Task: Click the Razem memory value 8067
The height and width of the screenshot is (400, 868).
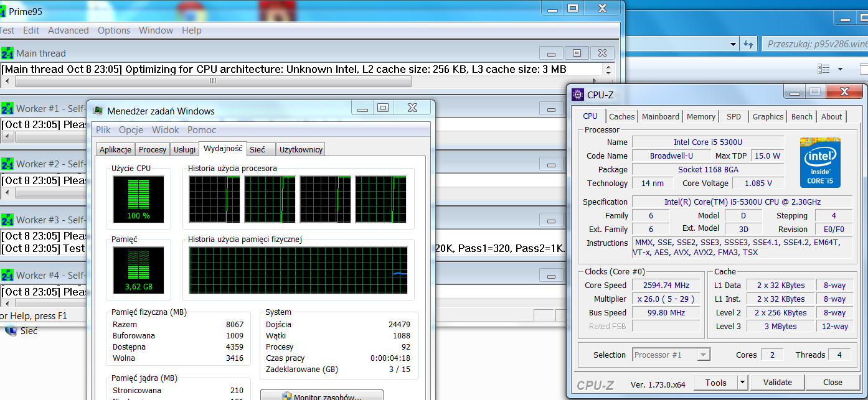Action: 234,324
